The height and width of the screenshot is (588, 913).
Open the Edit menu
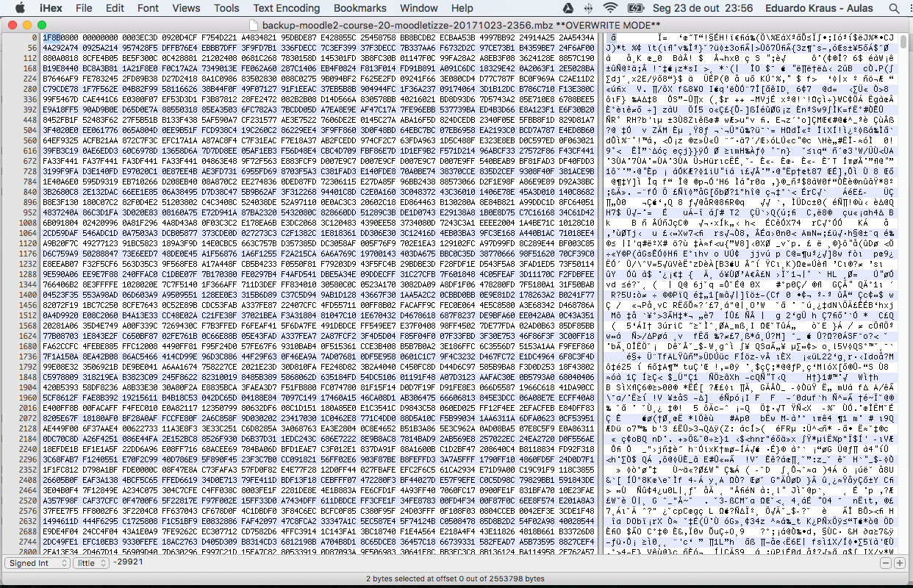click(115, 8)
